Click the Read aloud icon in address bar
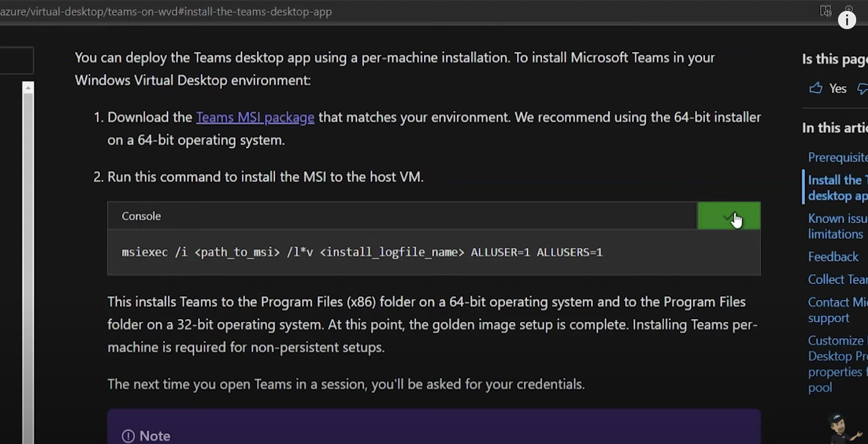This screenshot has width=868, height=444. (x=825, y=10)
